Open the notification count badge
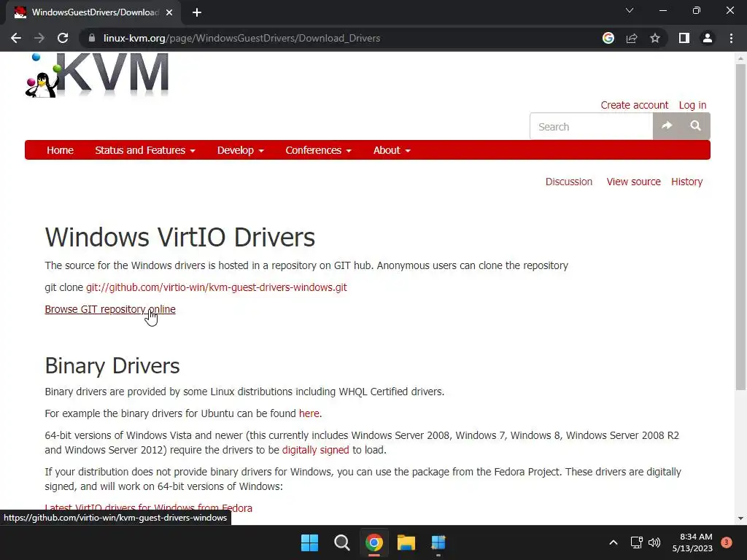Viewport: 747px width, 560px height. click(x=727, y=542)
